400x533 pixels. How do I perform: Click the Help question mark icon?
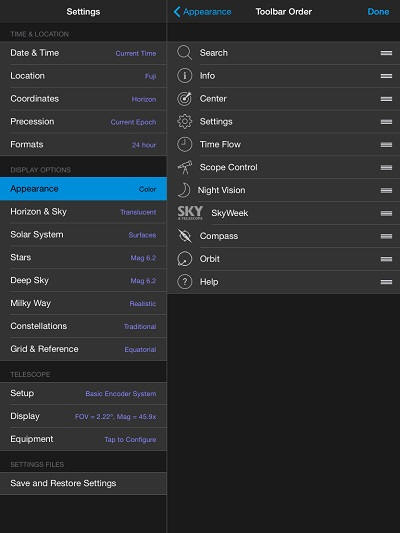[185, 281]
